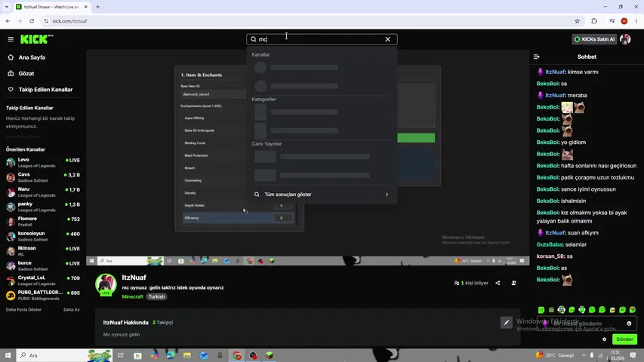
Task: Open Chrome three-dot menu
Action: [x=636, y=21]
